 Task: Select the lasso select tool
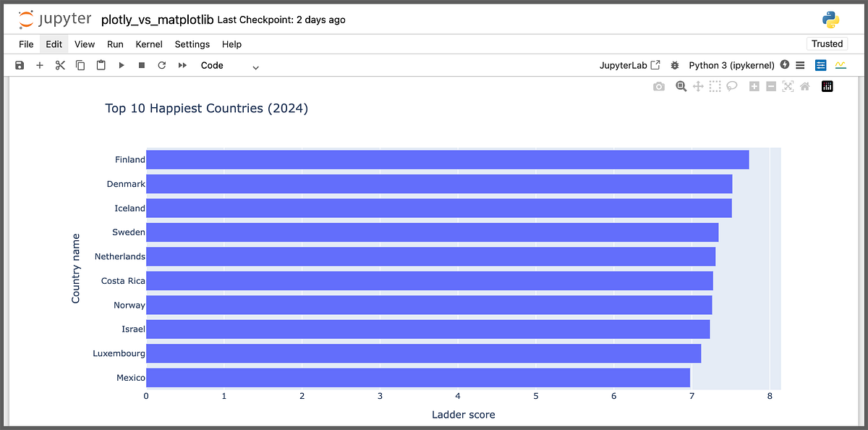tap(732, 87)
